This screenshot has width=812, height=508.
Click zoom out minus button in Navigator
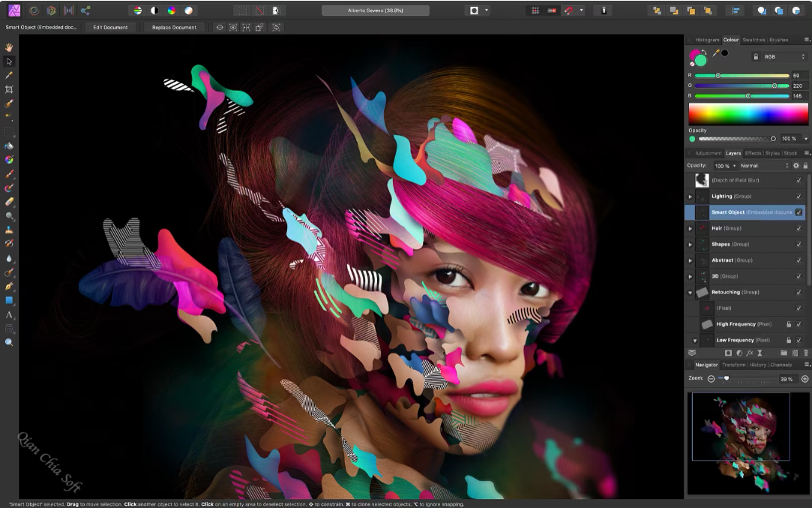(x=711, y=379)
